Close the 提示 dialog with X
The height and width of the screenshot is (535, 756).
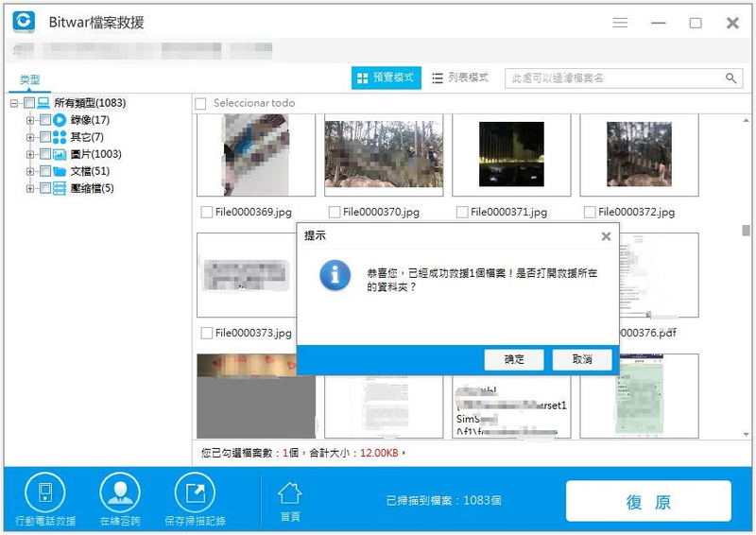pos(606,236)
